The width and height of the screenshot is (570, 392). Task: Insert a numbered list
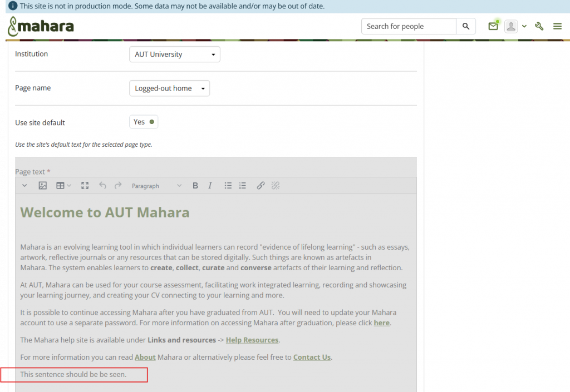(x=242, y=186)
